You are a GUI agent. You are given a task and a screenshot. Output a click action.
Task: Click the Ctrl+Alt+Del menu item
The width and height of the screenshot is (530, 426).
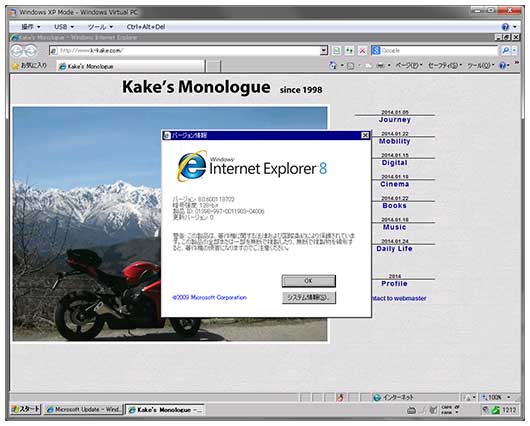(146, 27)
